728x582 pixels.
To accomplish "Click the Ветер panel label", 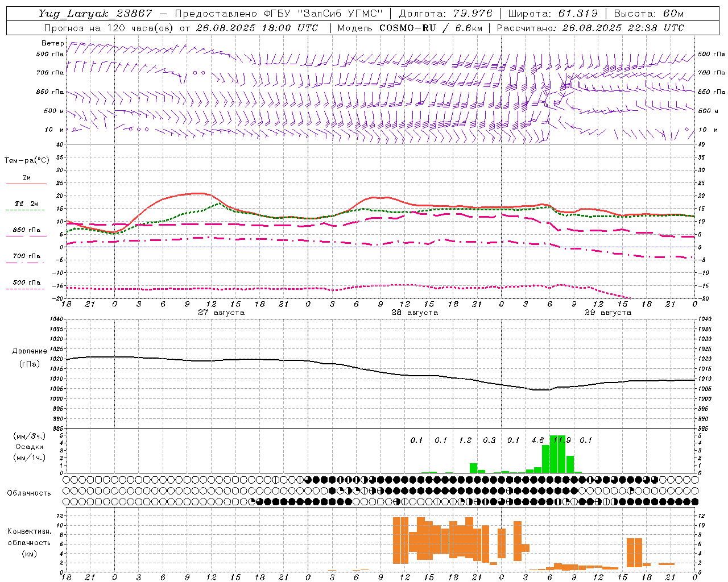I will coord(53,43).
